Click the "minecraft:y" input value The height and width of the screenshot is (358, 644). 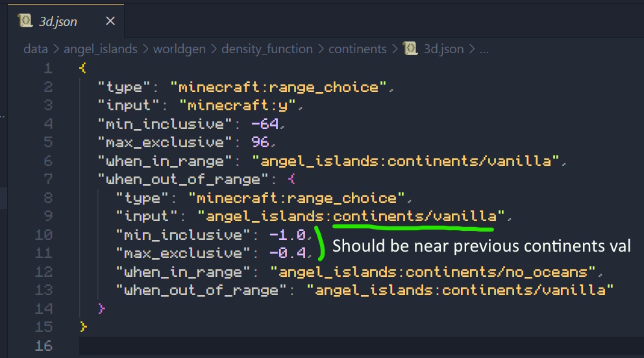(238, 106)
